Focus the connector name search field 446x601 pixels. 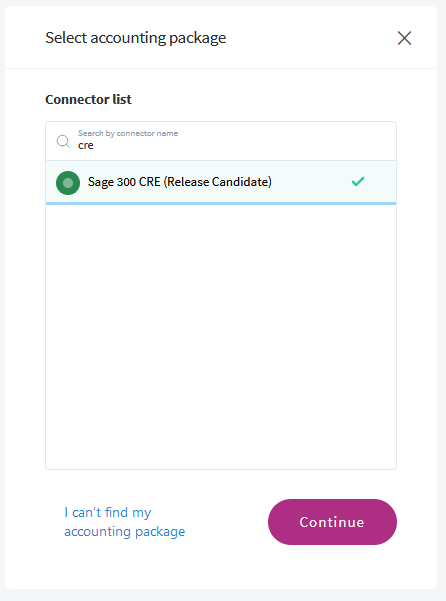221,141
